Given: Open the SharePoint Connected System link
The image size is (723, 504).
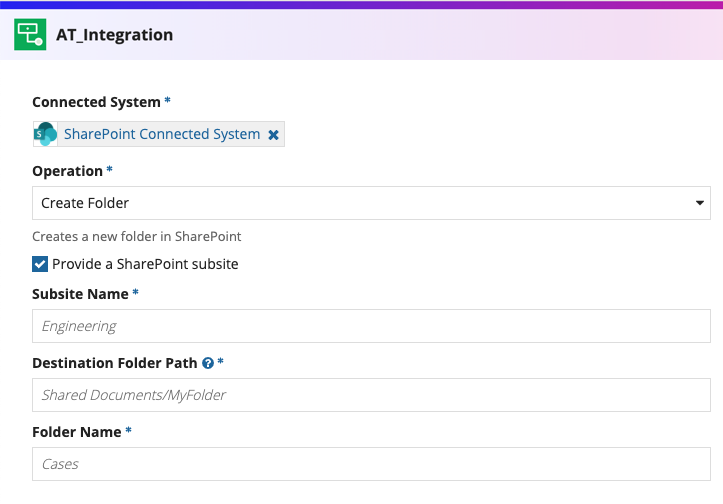Looking at the screenshot, I should pyautogui.click(x=162, y=134).
